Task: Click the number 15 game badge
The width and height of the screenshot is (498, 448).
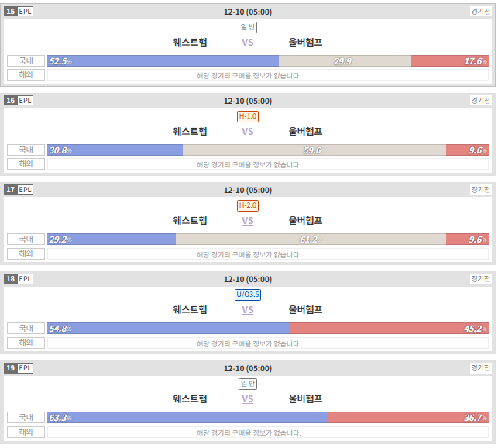Action: pos(11,12)
